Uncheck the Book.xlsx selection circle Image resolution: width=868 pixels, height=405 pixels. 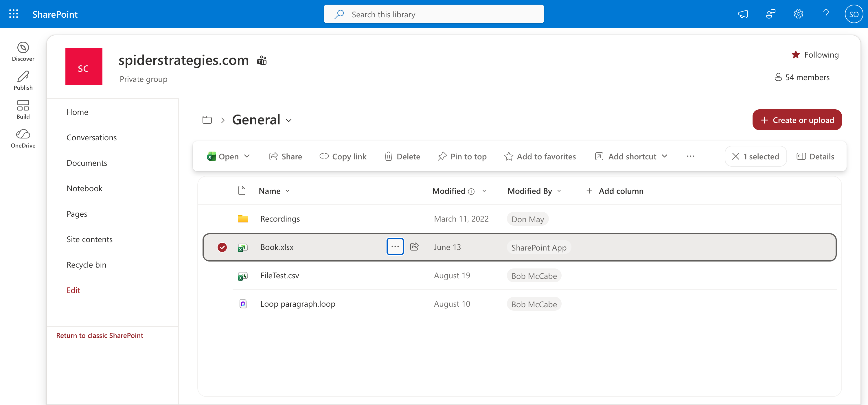click(x=222, y=247)
